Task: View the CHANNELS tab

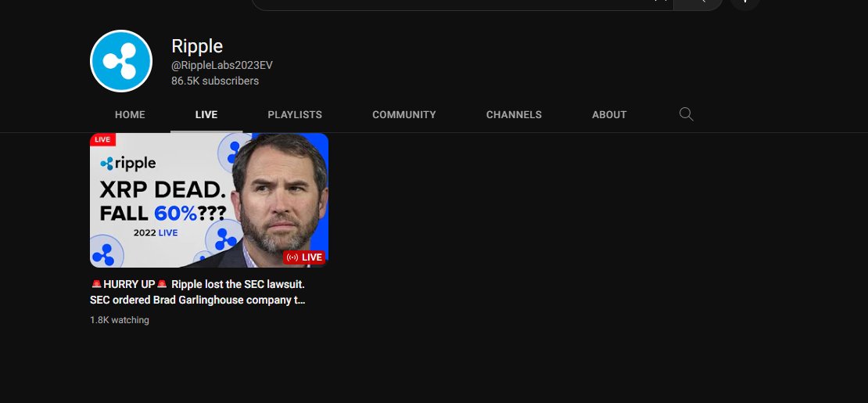Action: [x=514, y=115]
